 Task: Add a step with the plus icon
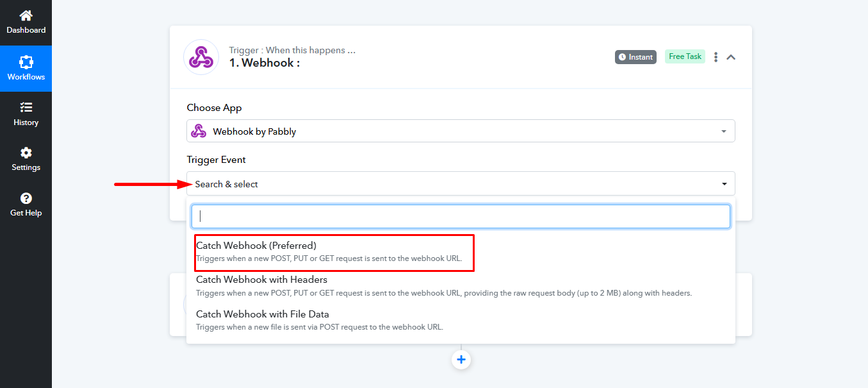pyautogui.click(x=461, y=360)
